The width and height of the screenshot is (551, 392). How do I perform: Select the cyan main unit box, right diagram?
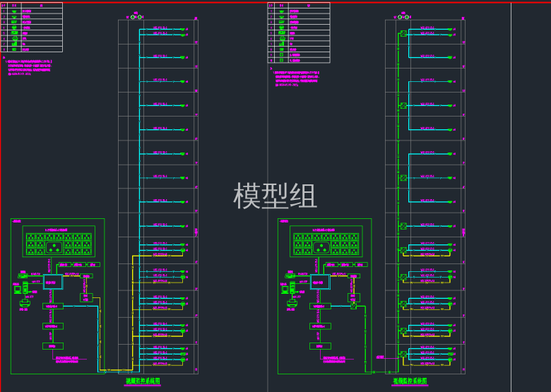[x=320, y=282]
